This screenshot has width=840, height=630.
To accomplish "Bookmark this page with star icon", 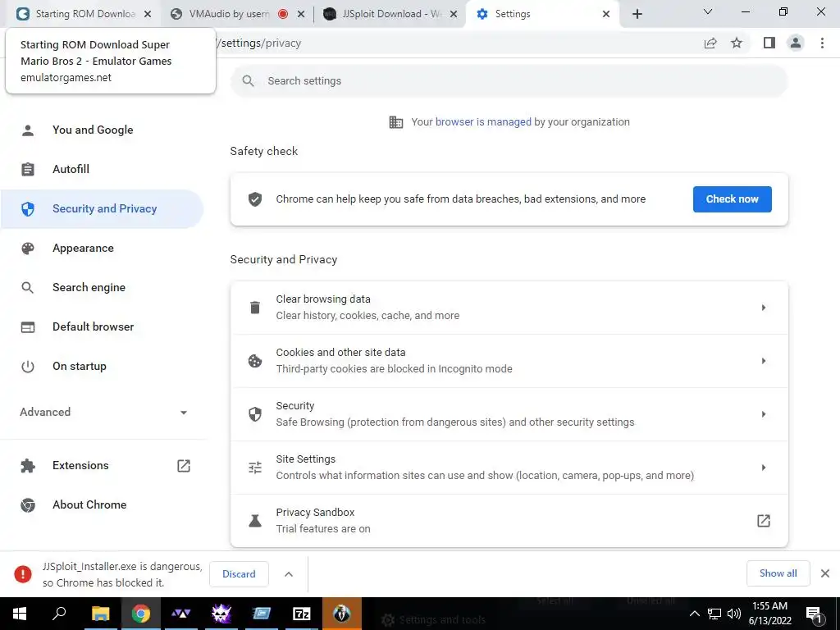I will click(737, 43).
